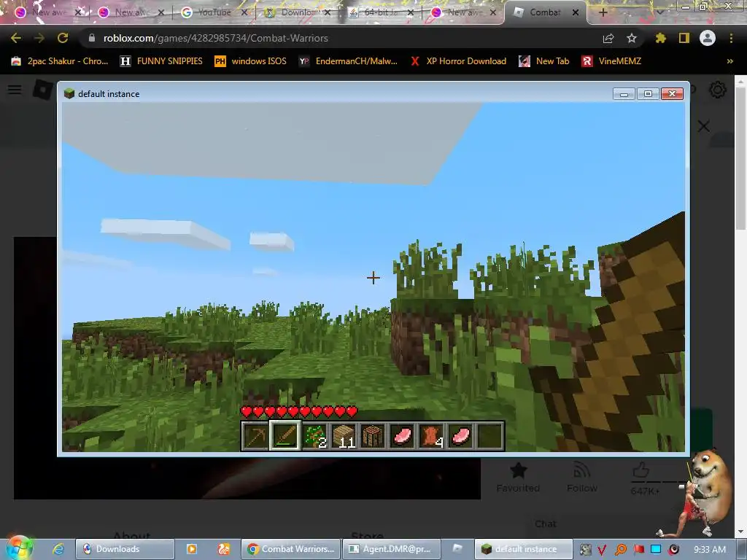Toggle the Chrome side panel icon
The height and width of the screenshot is (560, 747).
tap(684, 38)
